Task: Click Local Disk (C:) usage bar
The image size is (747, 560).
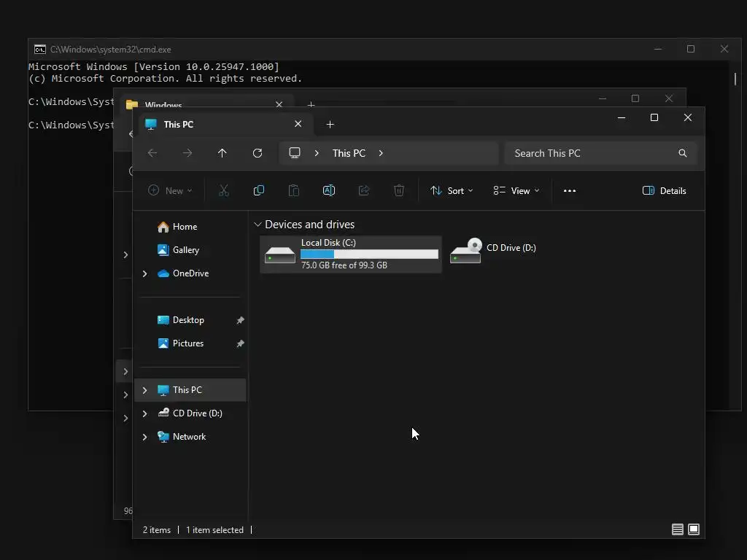Action: coord(369,254)
